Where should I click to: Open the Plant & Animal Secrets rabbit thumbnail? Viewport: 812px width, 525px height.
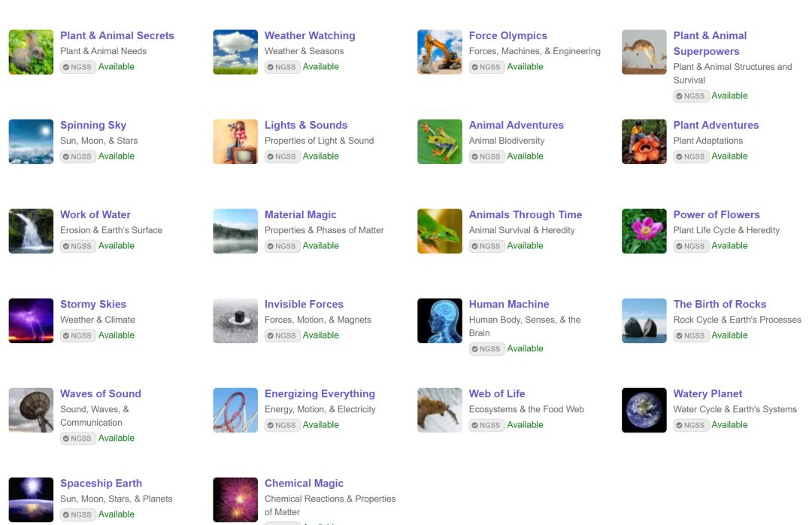tap(31, 52)
